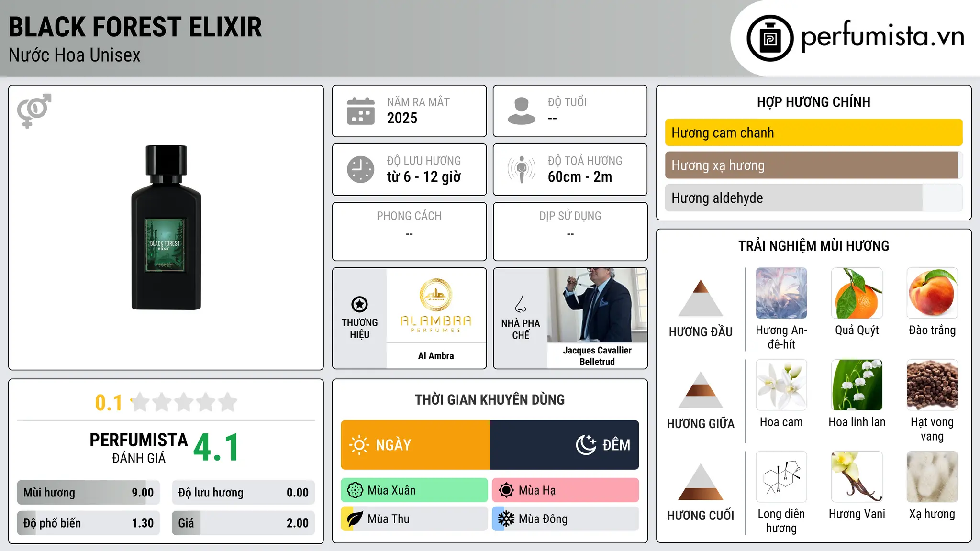This screenshot has height=551, width=980.
Task: Click the sun icon in the Ngày bar
Action: point(359,445)
